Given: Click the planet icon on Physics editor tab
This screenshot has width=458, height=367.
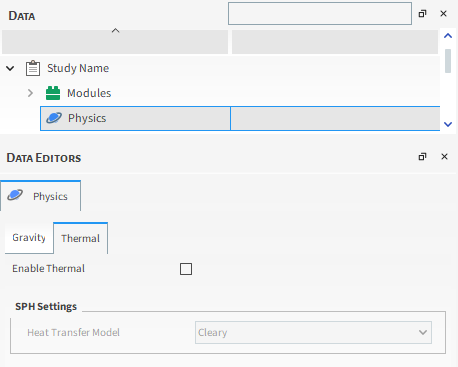Looking at the screenshot, I should 15,195.
